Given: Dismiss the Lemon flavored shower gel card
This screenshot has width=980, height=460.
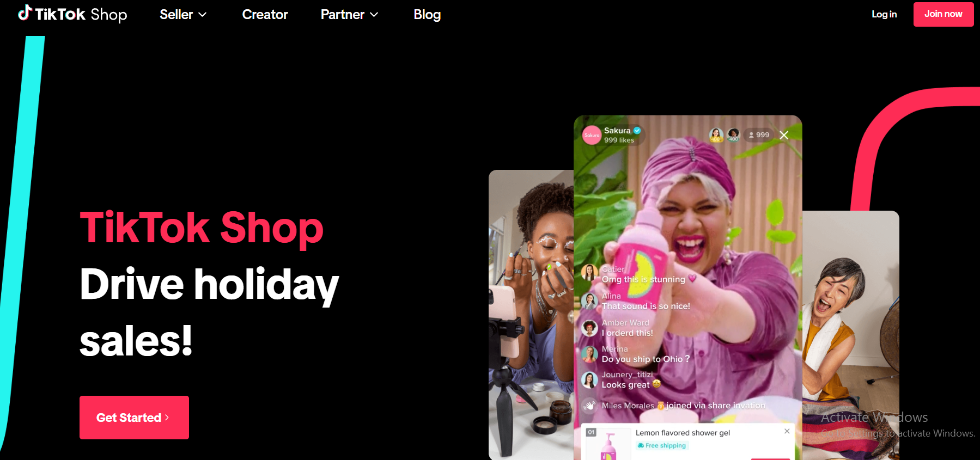Looking at the screenshot, I should coord(787,431).
